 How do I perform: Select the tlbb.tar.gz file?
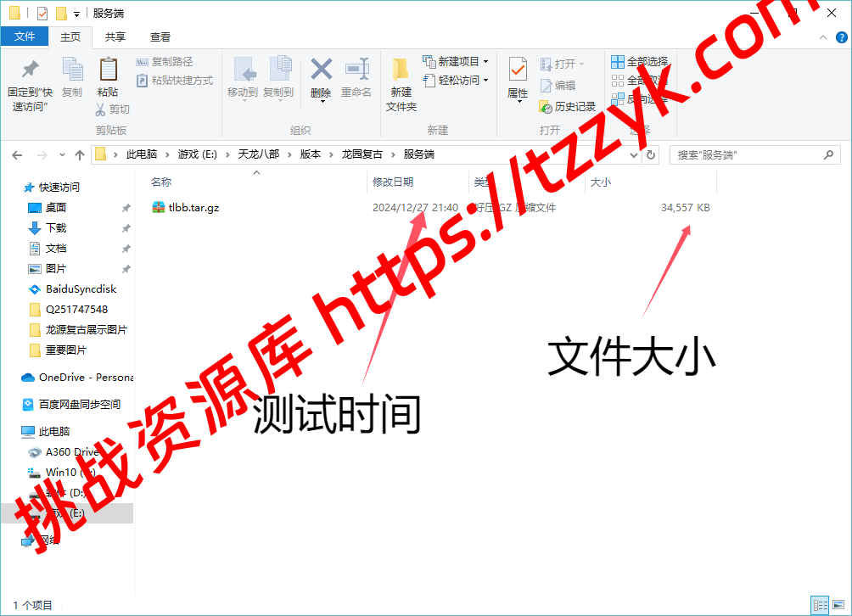coord(193,208)
